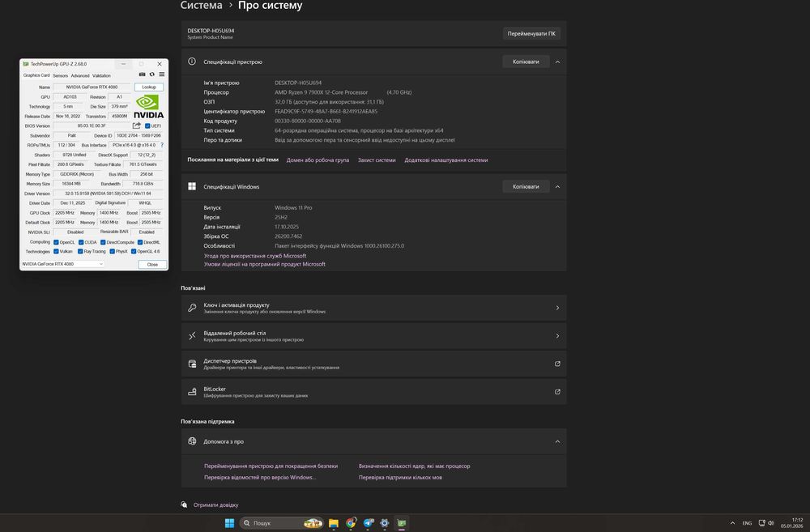The width and height of the screenshot is (810, 532).
Task: Open additional system settings link
Action: pos(446,160)
